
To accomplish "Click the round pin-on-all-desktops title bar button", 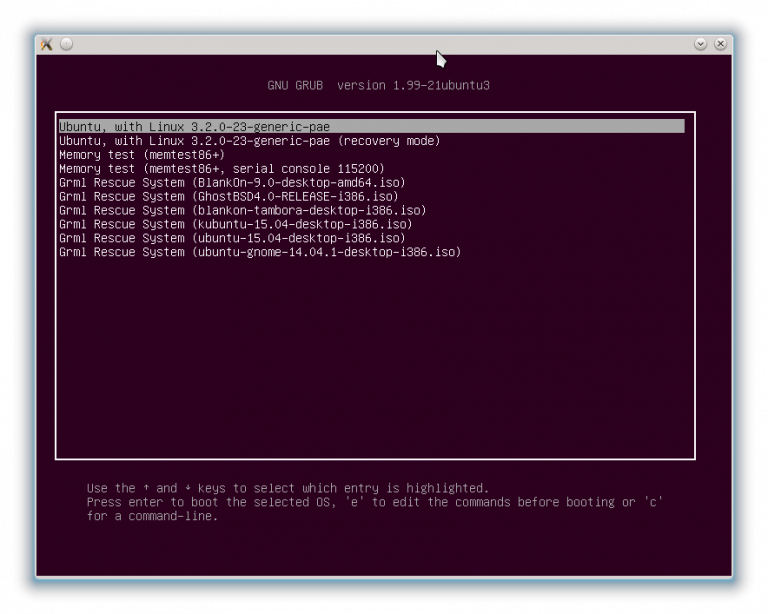I will (66, 44).
